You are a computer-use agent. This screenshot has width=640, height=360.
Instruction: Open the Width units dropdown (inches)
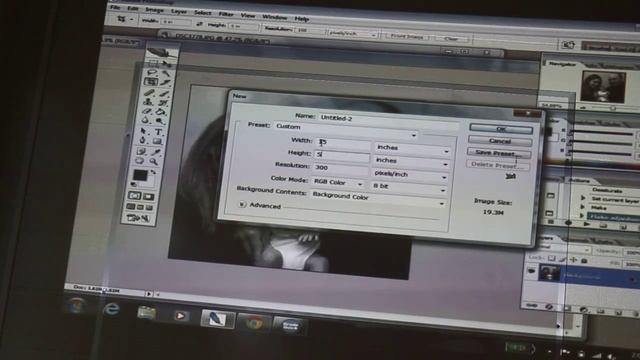413,149
